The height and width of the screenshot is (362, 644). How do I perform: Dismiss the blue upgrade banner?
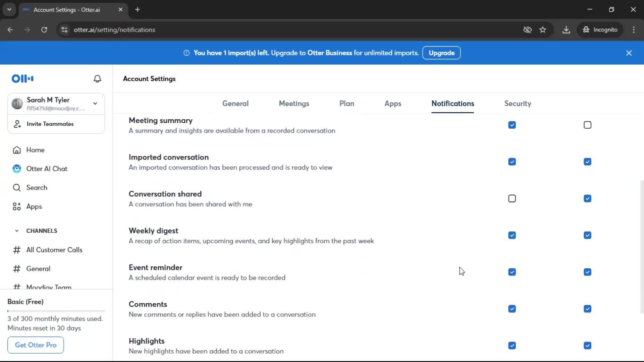pyautogui.click(x=629, y=53)
